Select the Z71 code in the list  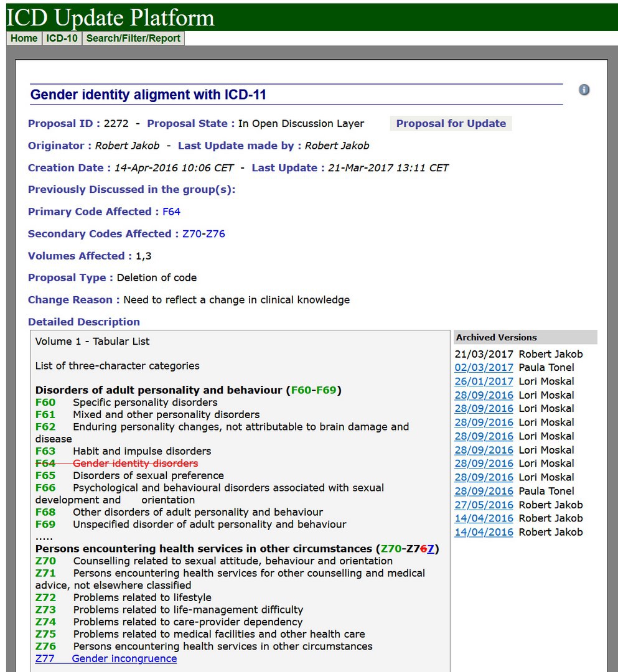[x=45, y=573]
